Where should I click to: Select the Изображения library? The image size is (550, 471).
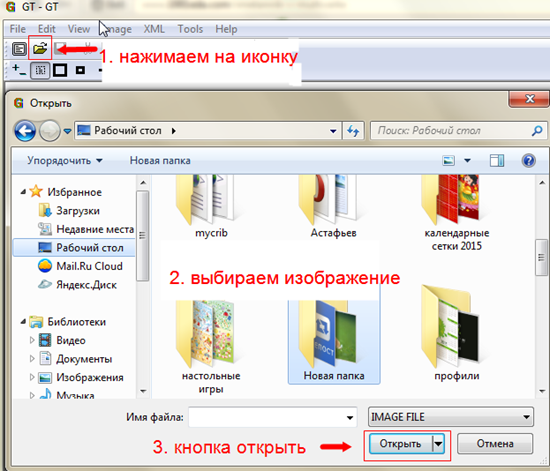pos(90,377)
